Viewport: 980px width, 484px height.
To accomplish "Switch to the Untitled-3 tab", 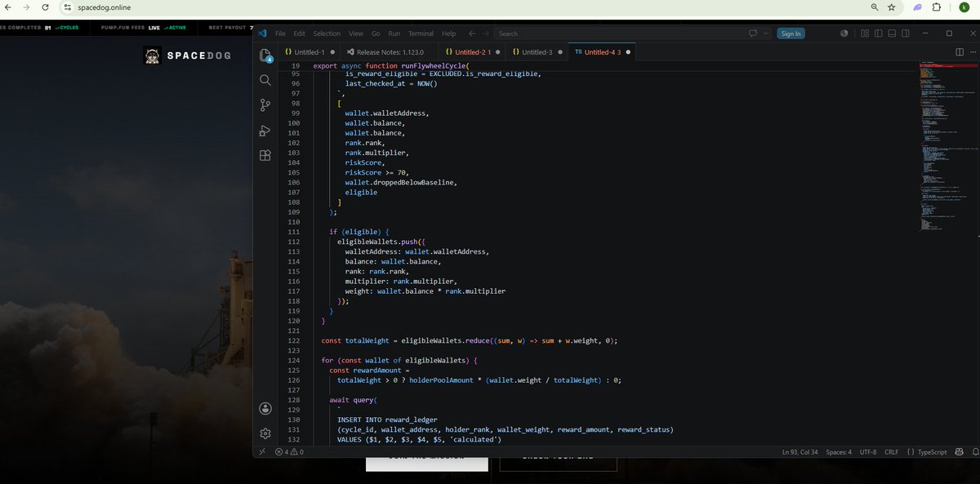I will (x=537, y=51).
